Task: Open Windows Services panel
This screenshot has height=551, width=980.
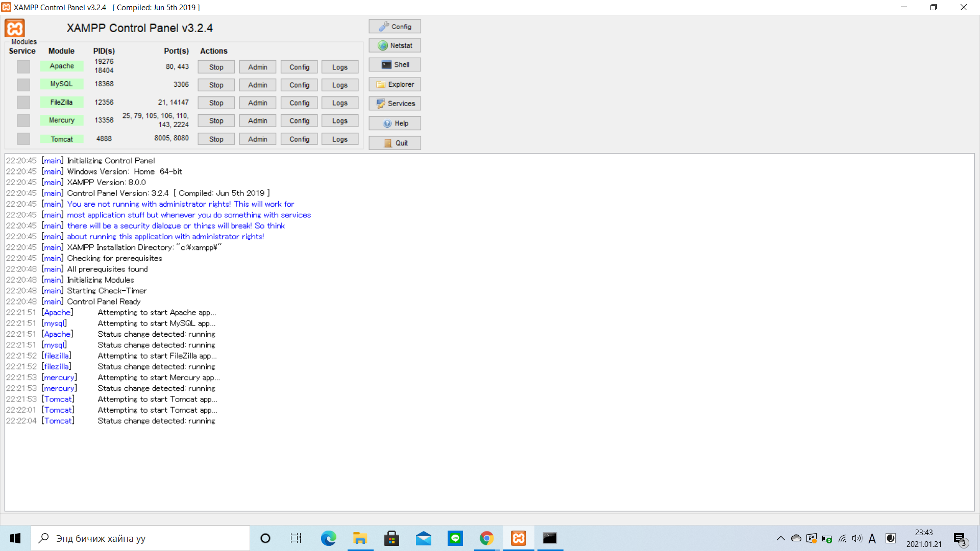Action: 395,104
